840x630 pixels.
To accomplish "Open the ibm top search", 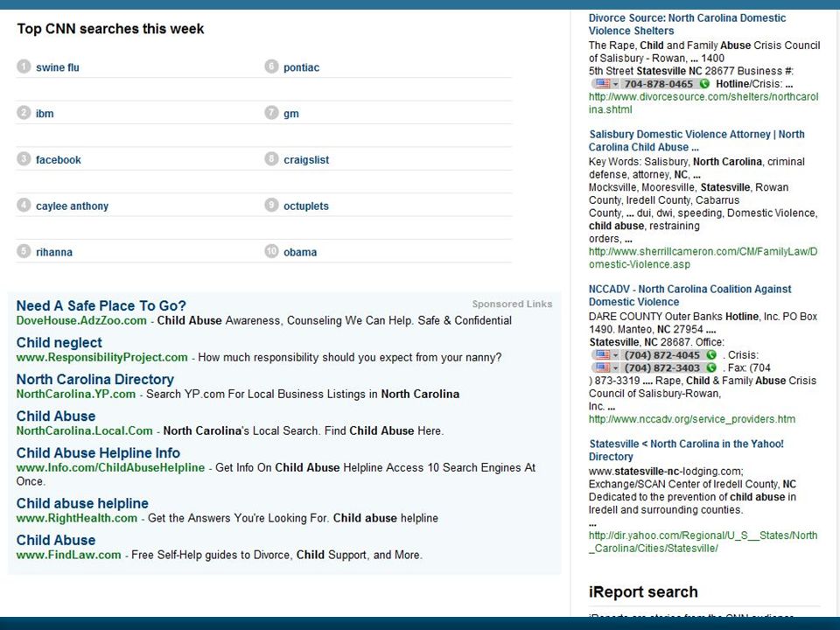I will [45, 114].
